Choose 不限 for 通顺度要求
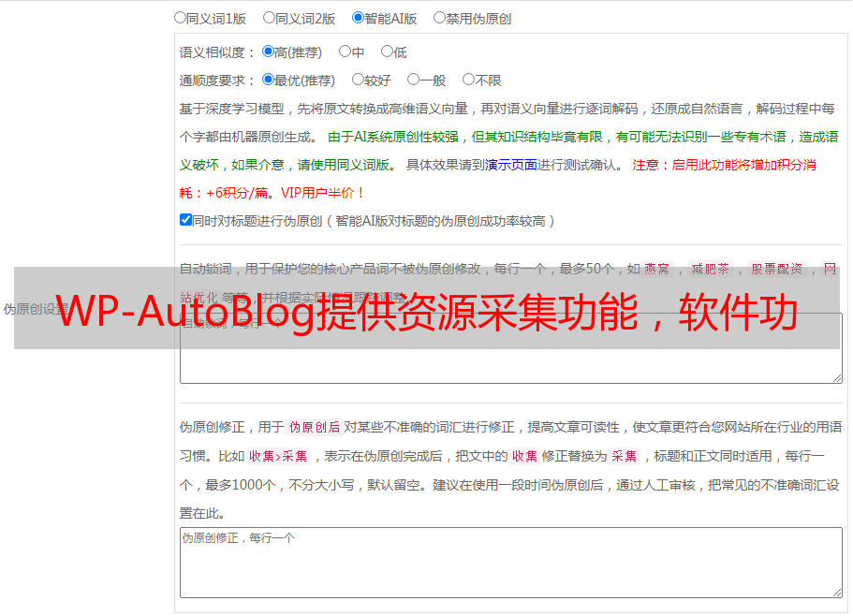The image size is (853, 616). [468, 80]
